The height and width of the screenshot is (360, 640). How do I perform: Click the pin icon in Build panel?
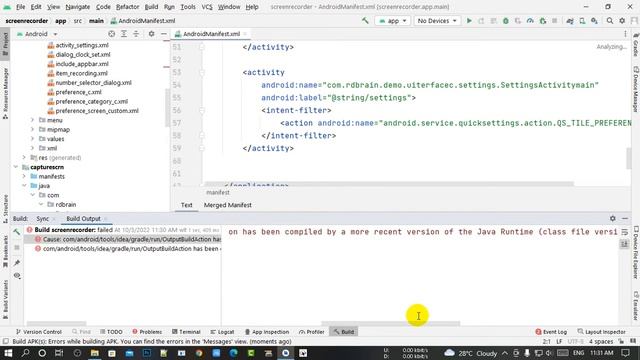pyautogui.click(x=17, y=262)
